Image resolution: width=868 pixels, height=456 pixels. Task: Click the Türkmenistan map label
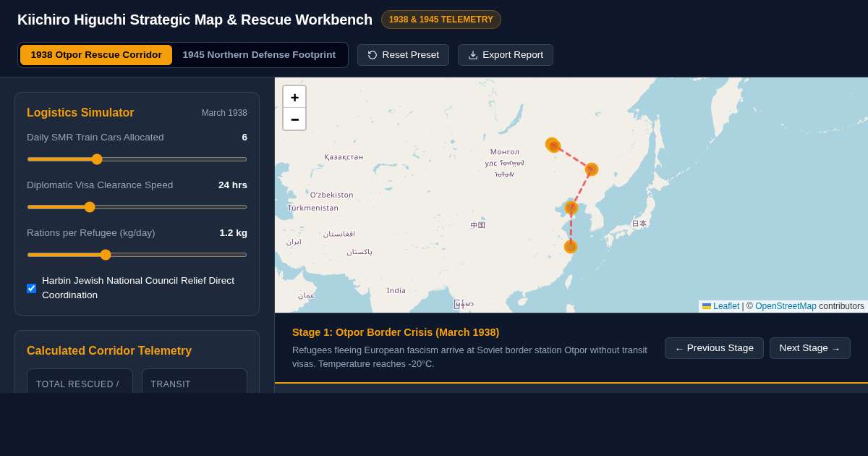click(x=313, y=208)
